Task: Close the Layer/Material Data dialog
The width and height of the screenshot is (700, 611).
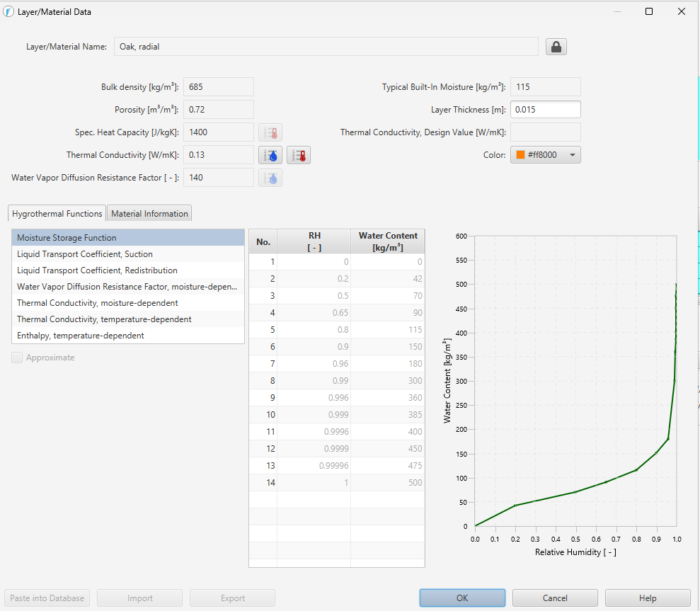Action: [x=682, y=11]
